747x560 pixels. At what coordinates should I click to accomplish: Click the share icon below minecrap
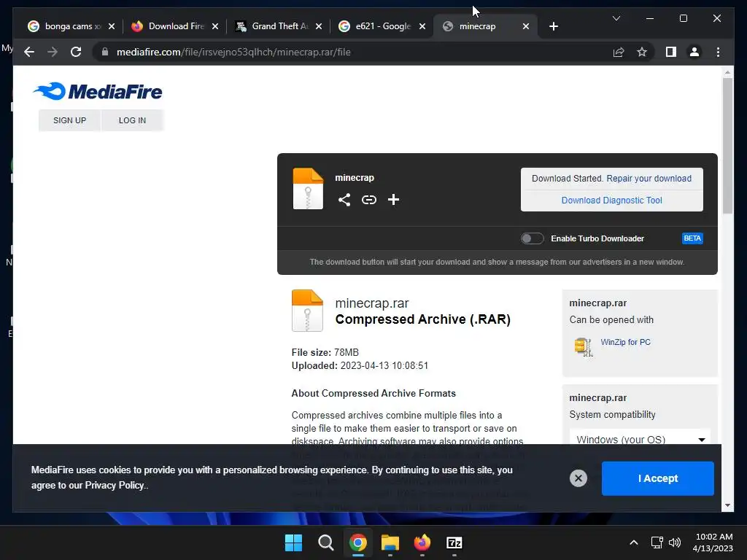(x=344, y=200)
